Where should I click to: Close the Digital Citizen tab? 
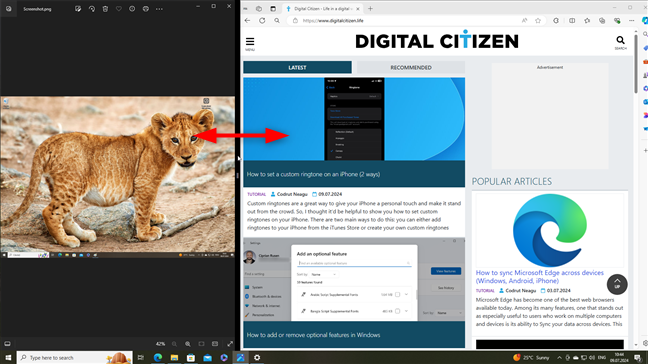pos(358,9)
